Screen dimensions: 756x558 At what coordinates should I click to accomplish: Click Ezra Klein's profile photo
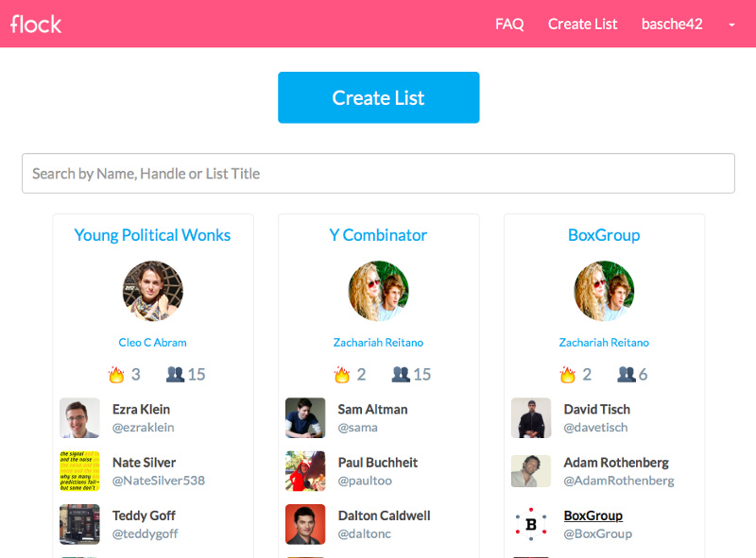(x=79, y=417)
